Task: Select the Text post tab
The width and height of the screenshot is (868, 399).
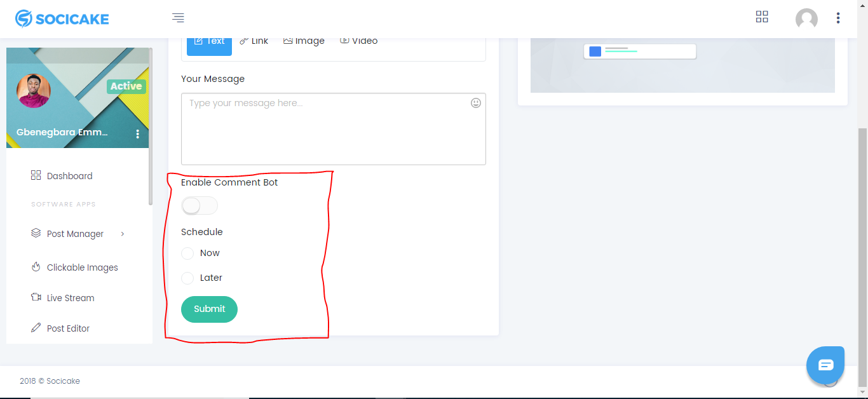Action: coord(209,43)
